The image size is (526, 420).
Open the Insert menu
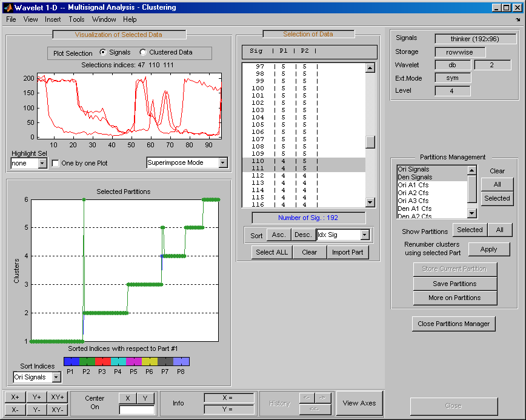pyautogui.click(x=53, y=19)
